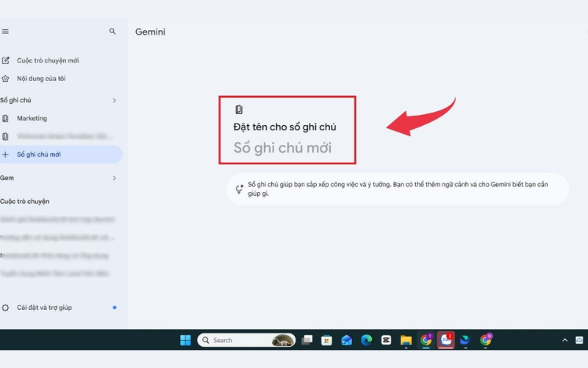Screen dimensions: 588x368
Task: Click the Marketing notebook icon
Action: (x=5, y=118)
